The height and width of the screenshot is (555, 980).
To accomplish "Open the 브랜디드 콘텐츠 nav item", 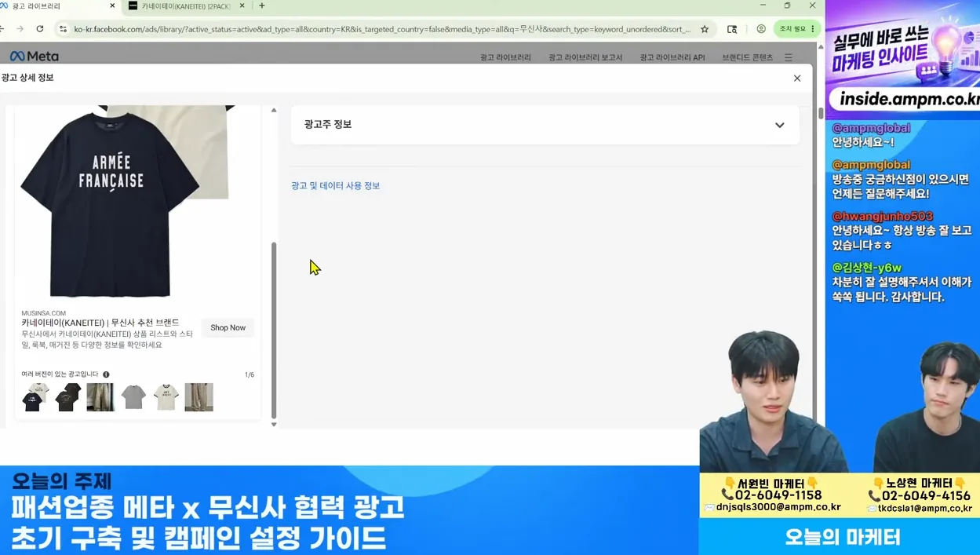I will coord(747,57).
